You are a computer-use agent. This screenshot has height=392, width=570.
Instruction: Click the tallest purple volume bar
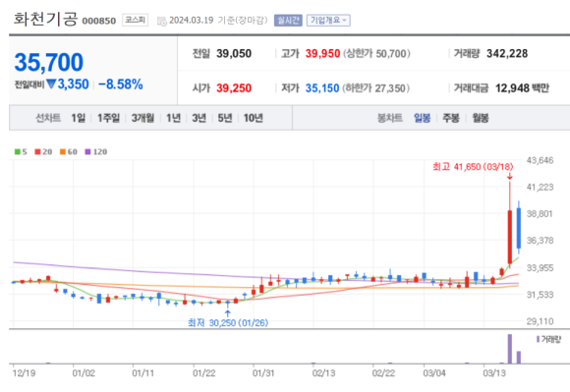[x=510, y=349]
